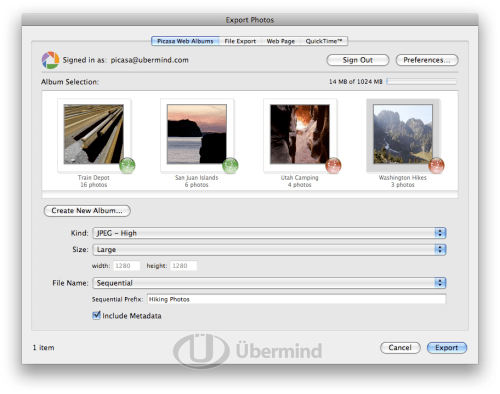The image size is (500, 394).
Task: Click the Sign Out button
Action: point(358,60)
